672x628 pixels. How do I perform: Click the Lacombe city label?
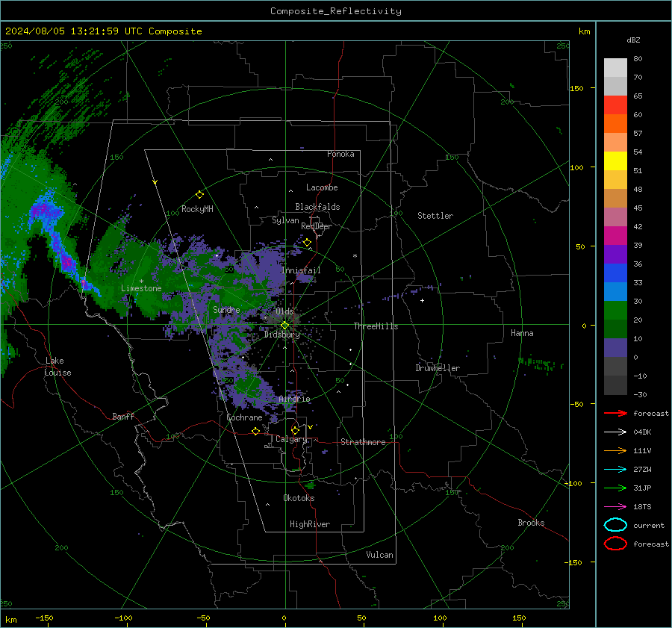pyautogui.click(x=322, y=187)
